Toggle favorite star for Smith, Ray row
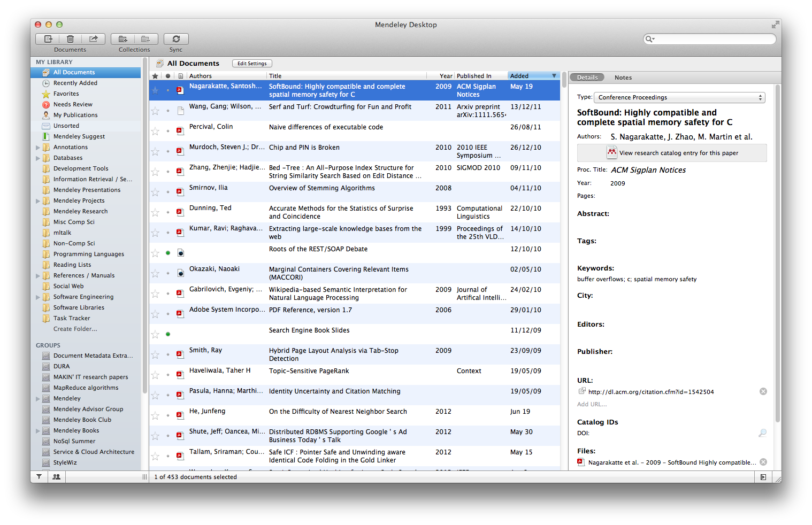 [x=155, y=354]
